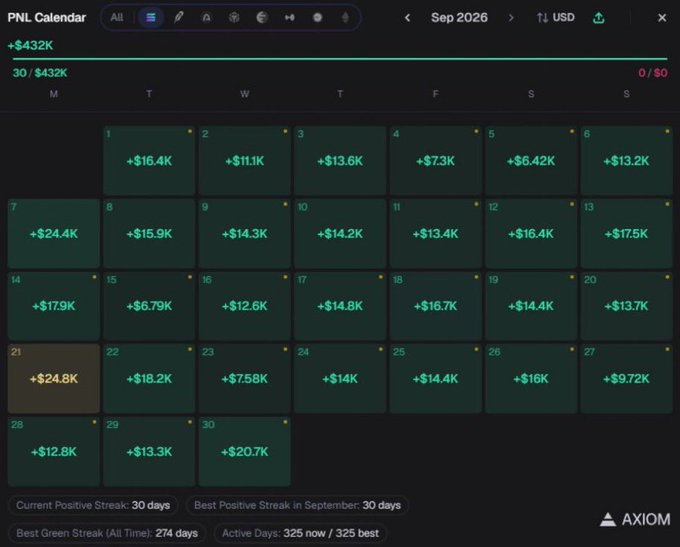The width and height of the screenshot is (680, 547).
Task: Show All chains in filter bar
Action: coord(117,17)
